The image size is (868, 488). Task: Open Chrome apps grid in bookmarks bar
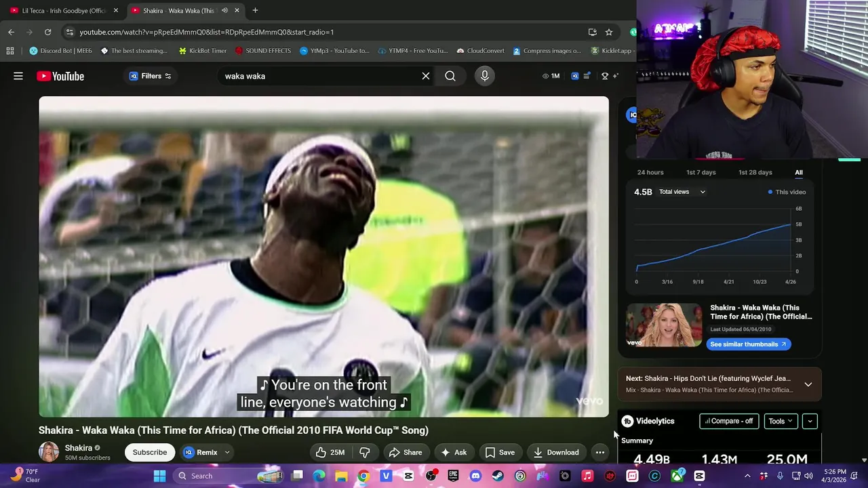pyautogui.click(x=10, y=51)
